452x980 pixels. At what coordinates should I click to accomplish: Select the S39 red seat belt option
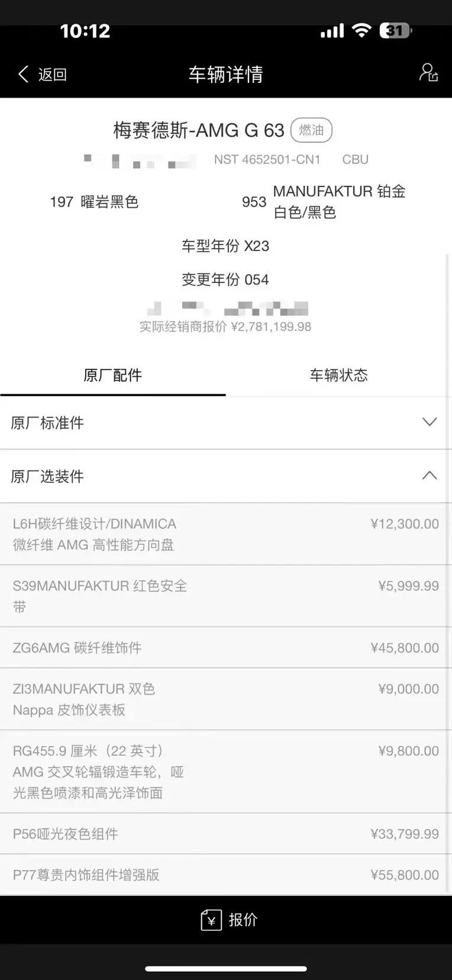pos(225,596)
